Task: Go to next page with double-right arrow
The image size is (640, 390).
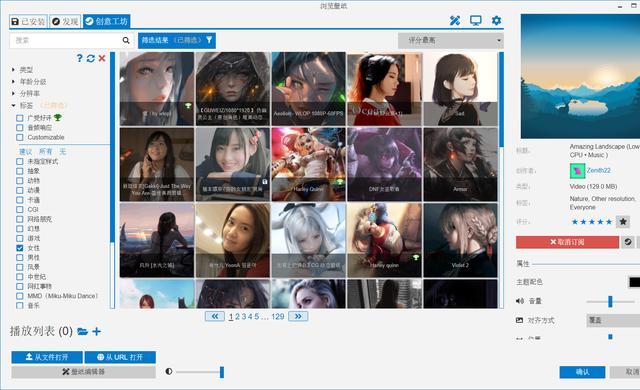Action: pyautogui.click(x=298, y=316)
